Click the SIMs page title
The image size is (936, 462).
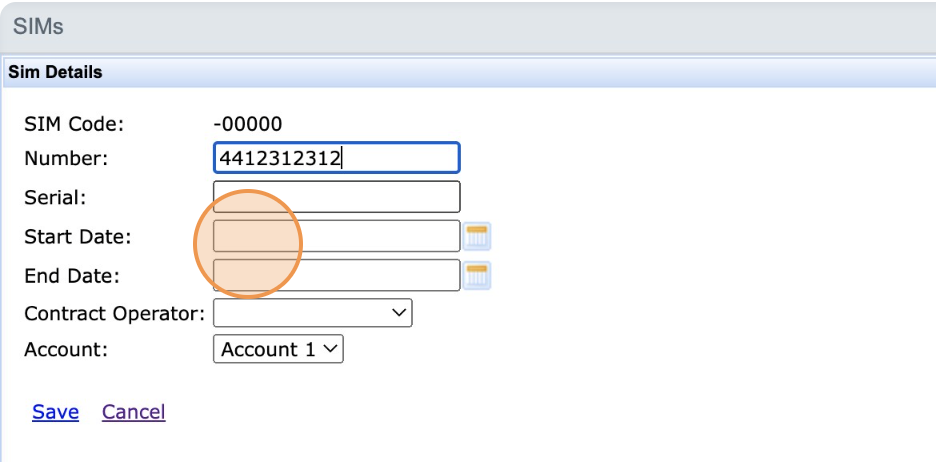click(38, 27)
